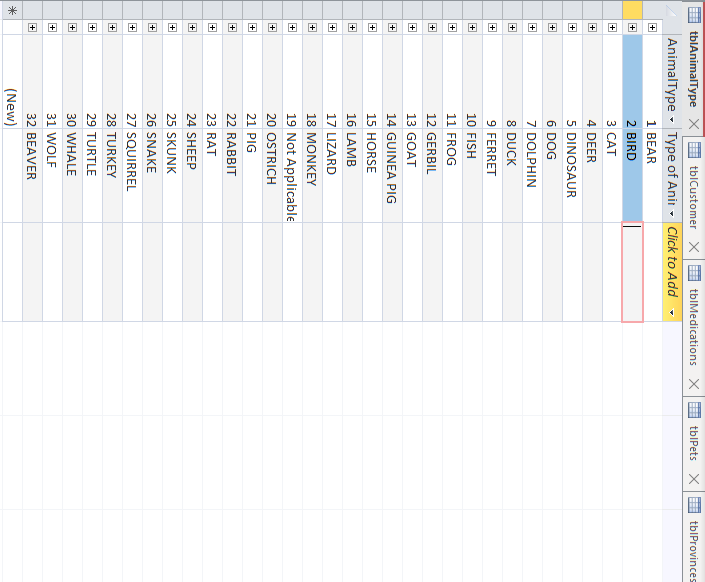Open the Type of Animal column dropdown arrow

coord(672,214)
